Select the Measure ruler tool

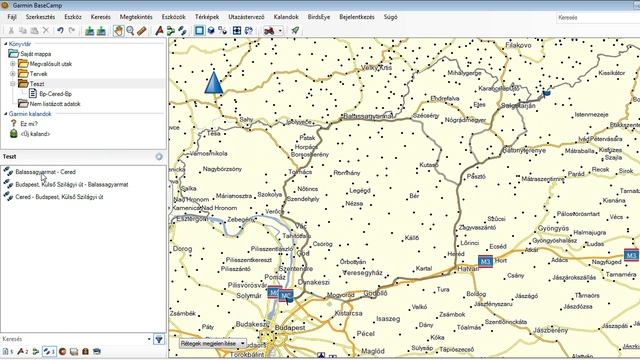point(142,31)
